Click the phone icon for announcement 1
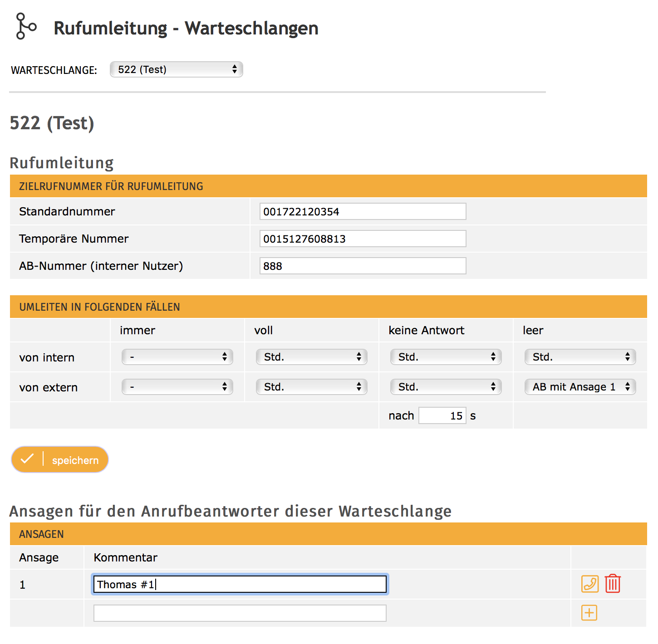Image resolution: width=658 pixels, height=644 pixels. pos(589,584)
